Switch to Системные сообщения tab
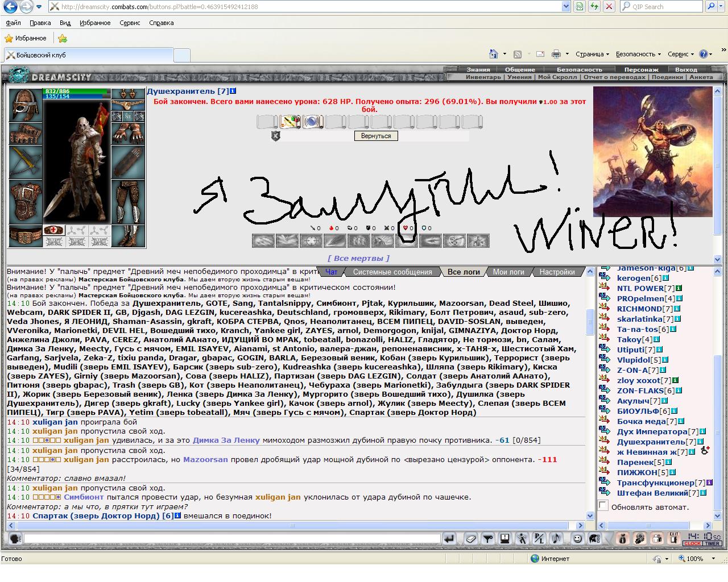Screen dimensions: 728x582 (392, 272)
